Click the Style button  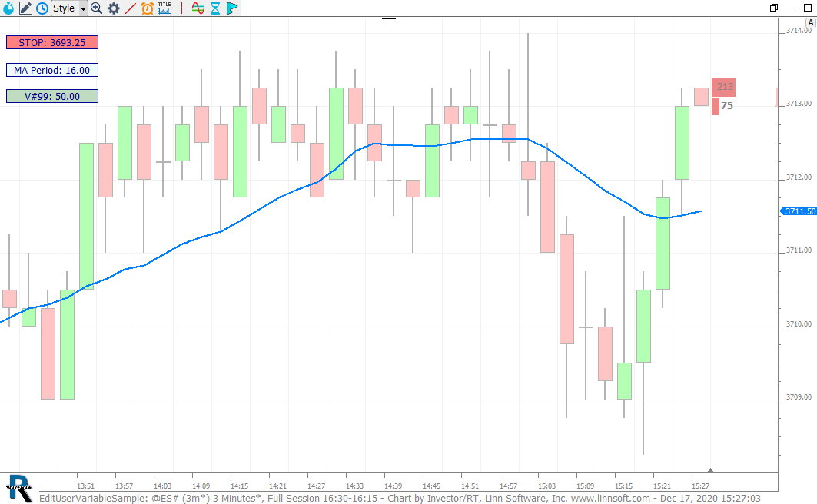(x=65, y=8)
